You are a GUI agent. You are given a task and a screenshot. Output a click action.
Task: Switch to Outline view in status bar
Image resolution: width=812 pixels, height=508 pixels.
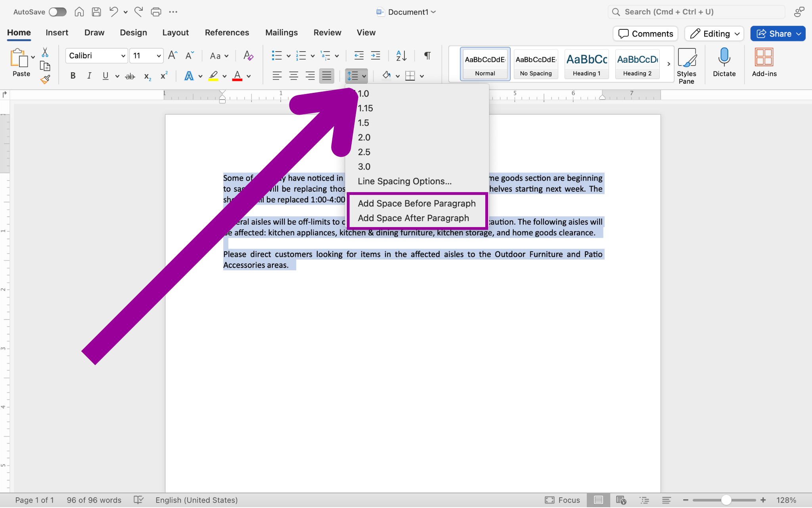(x=644, y=500)
